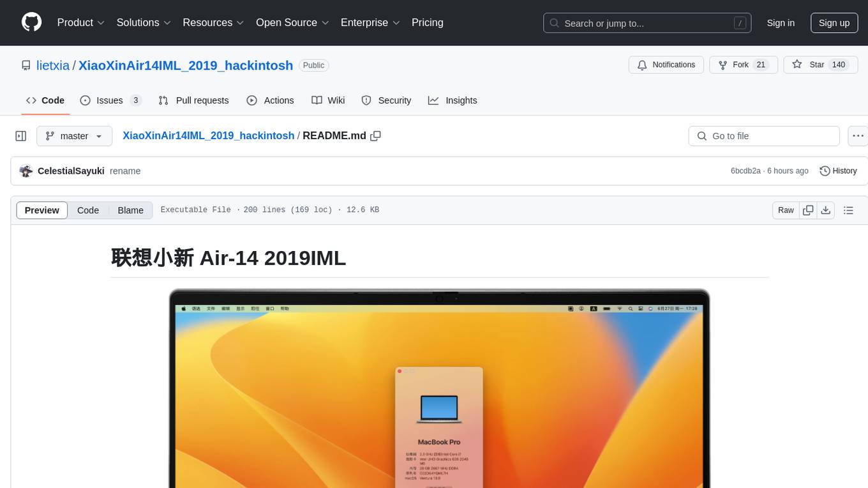Open the lietxia owner profile
This screenshot has width=868, height=488.
53,65
